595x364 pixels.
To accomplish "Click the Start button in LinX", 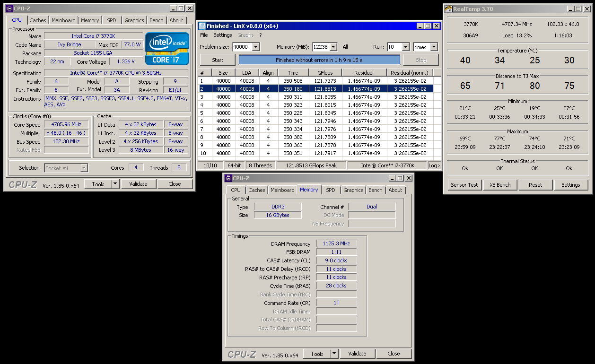I will 218,60.
